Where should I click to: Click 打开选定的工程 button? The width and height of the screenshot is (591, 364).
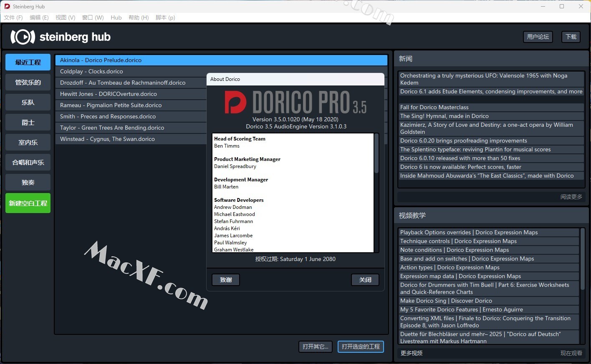click(x=361, y=346)
